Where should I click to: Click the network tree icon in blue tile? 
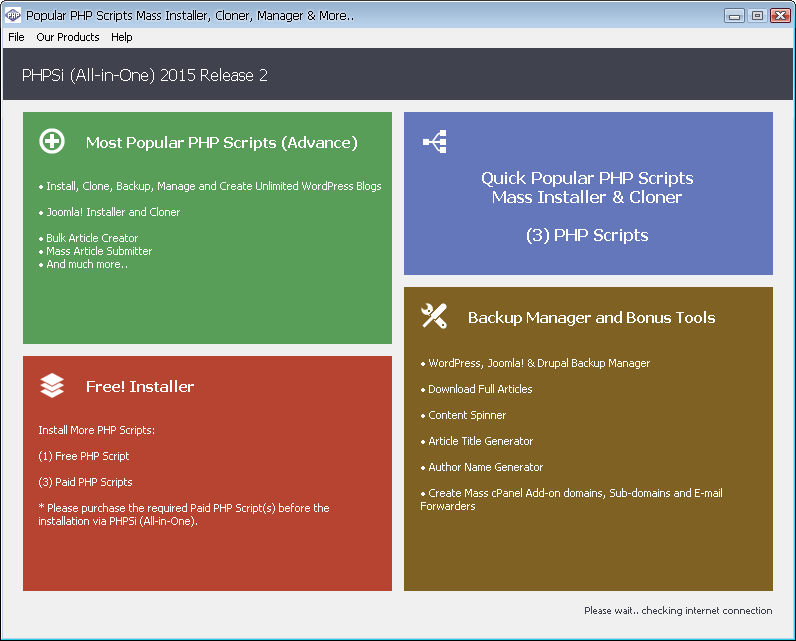(435, 142)
